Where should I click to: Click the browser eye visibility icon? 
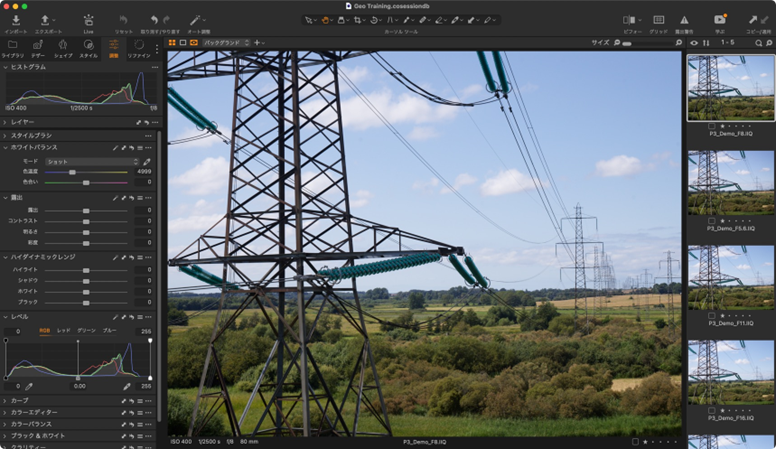[694, 43]
